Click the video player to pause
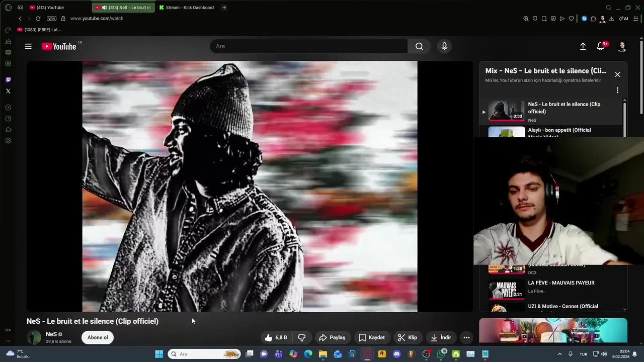This screenshot has height=362, width=644. coord(250,187)
